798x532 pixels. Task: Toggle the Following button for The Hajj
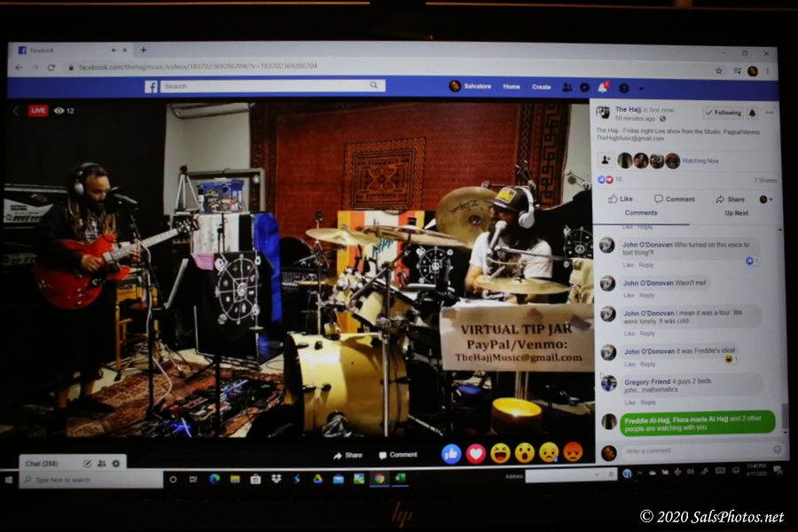[x=723, y=113]
